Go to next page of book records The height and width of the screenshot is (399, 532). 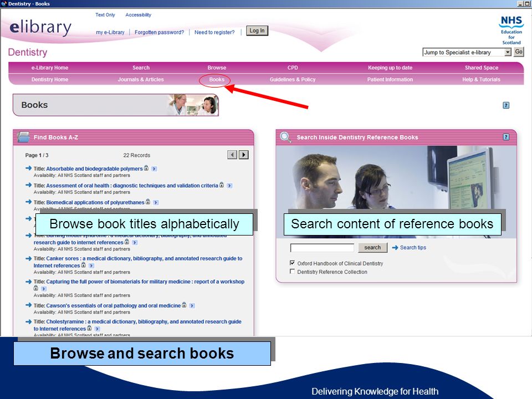click(244, 155)
